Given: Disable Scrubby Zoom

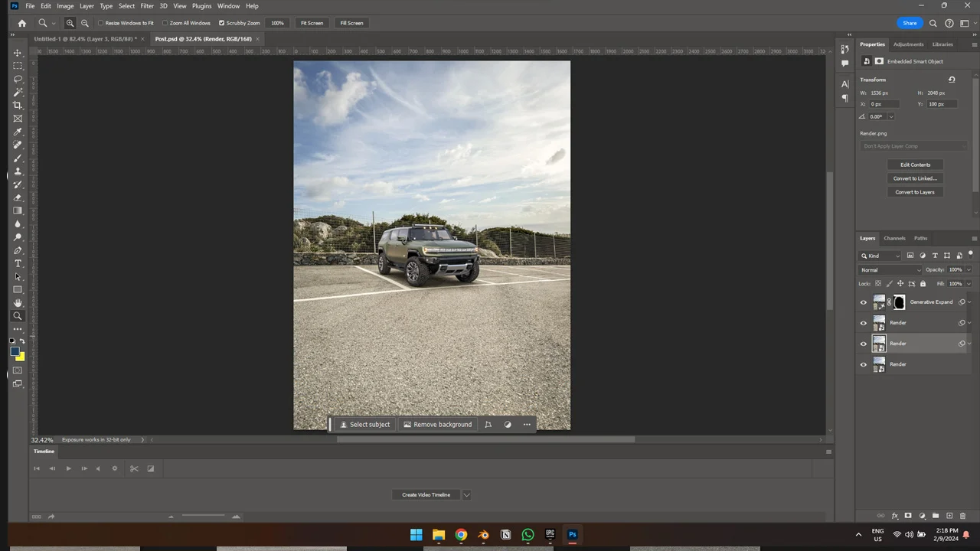Looking at the screenshot, I should point(222,22).
